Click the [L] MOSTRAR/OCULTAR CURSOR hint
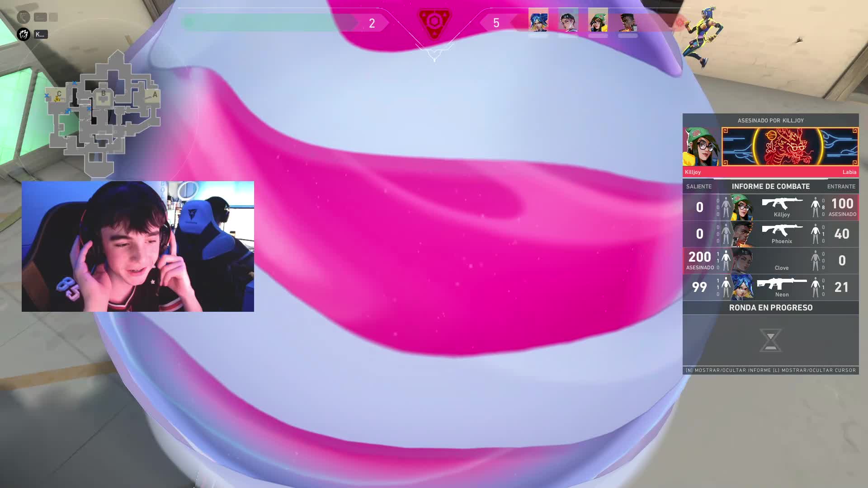 pos(814,370)
